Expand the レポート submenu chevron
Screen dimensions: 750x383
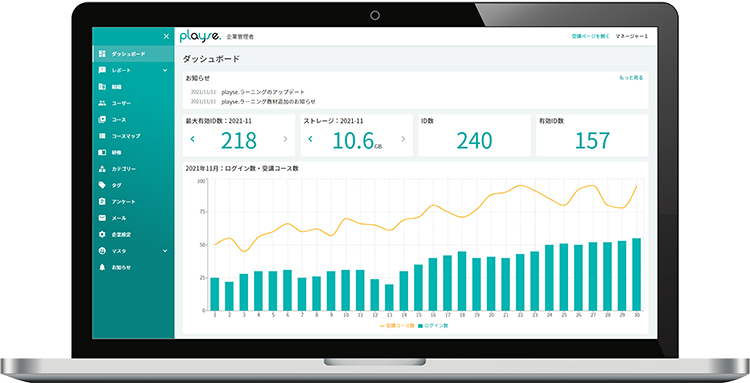coord(165,70)
